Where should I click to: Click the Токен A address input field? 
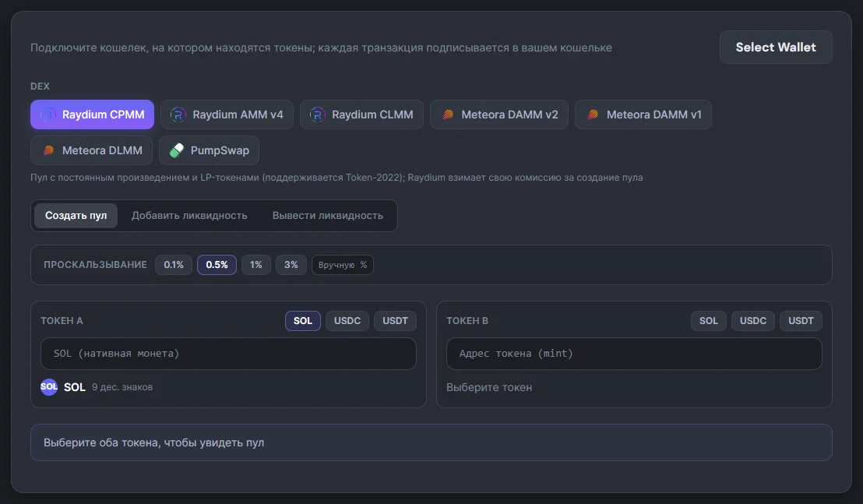click(x=228, y=354)
